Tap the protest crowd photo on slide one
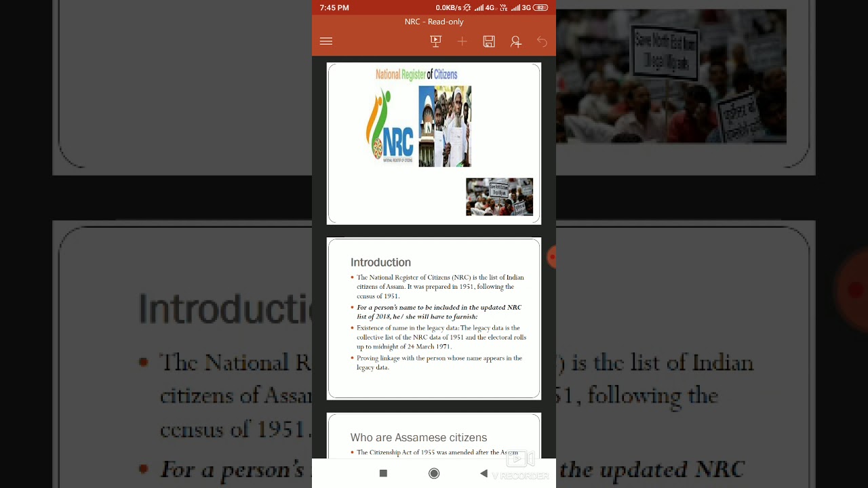 pyautogui.click(x=499, y=197)
